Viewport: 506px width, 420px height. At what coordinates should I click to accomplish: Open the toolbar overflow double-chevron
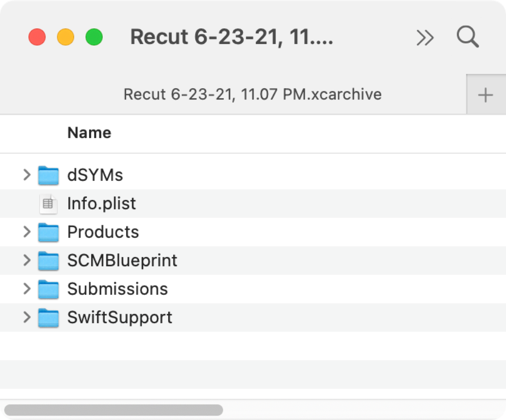click(x=425, y=38)
